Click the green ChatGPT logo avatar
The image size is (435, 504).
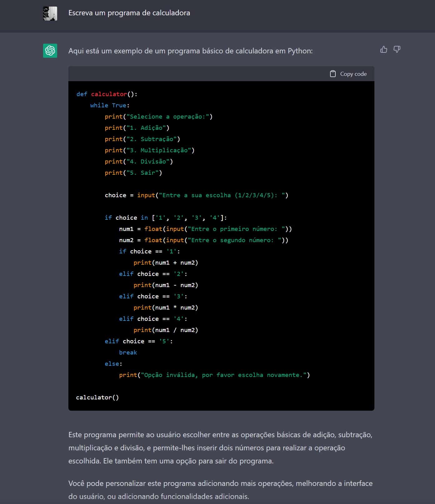coord(50,51)
